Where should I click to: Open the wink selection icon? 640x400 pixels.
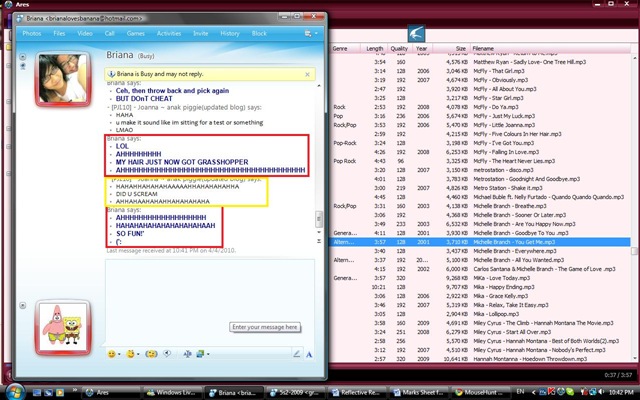click(130, 354)
